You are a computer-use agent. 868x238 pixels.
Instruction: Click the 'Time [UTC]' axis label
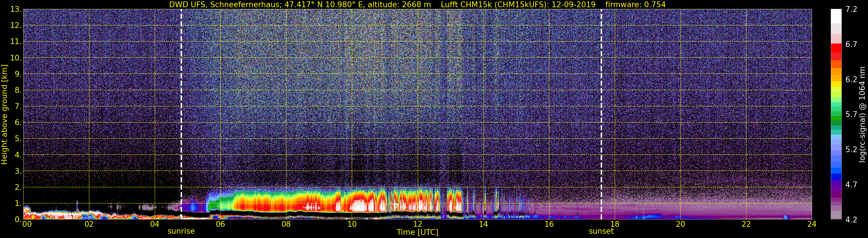(x=417, y=232)
